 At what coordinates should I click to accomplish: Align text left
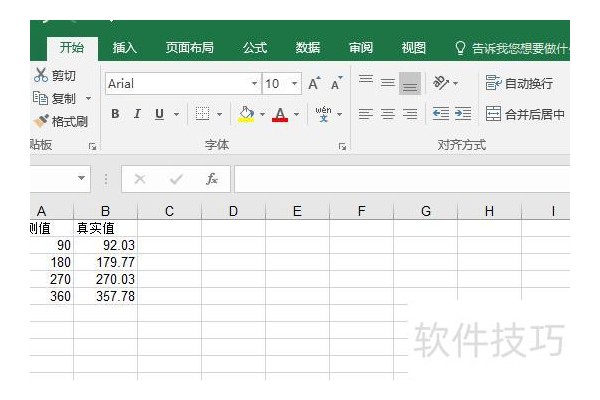coord(366,114)
